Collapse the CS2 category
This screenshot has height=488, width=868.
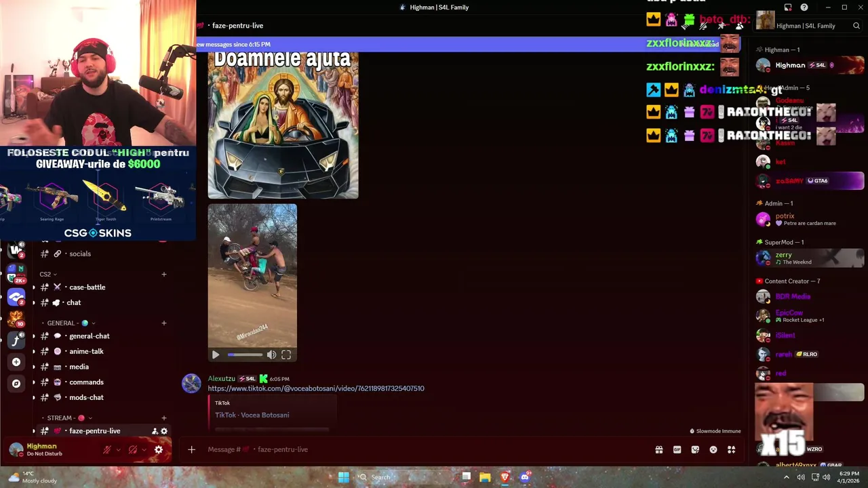[x=48, y=274]
